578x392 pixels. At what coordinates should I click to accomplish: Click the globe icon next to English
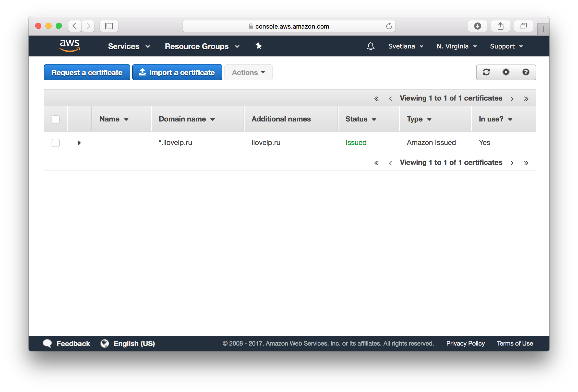105,343
